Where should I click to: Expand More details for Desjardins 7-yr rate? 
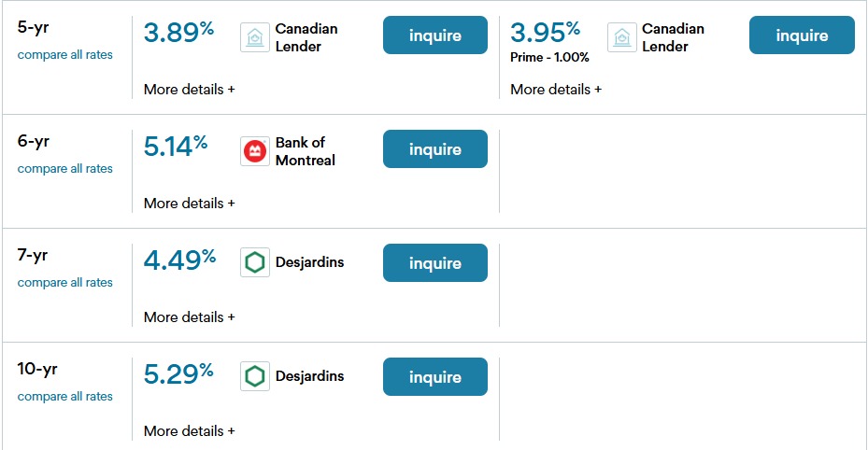pyautogui.click(x=190, y=317)
